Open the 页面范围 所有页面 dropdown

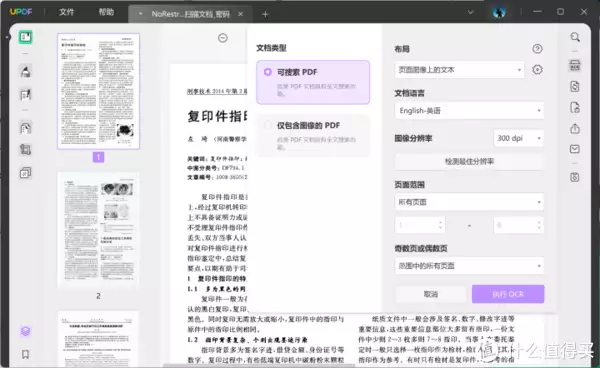tap(469, 202)
